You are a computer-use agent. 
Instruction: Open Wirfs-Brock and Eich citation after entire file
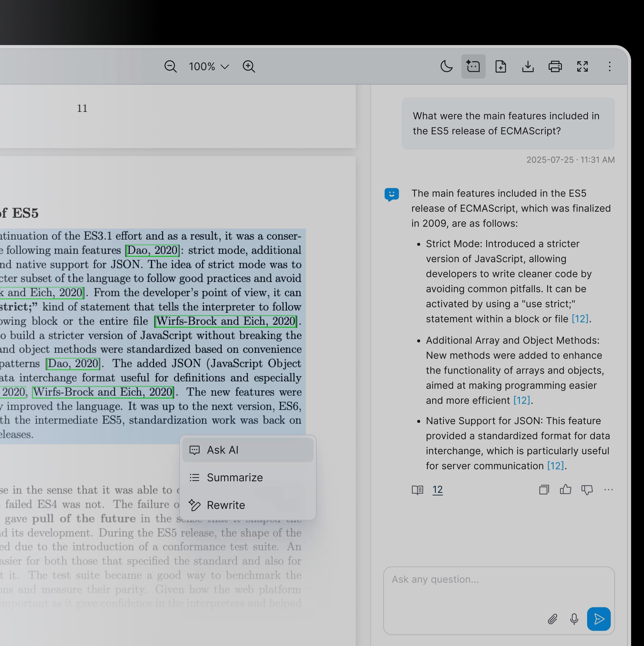226,321
